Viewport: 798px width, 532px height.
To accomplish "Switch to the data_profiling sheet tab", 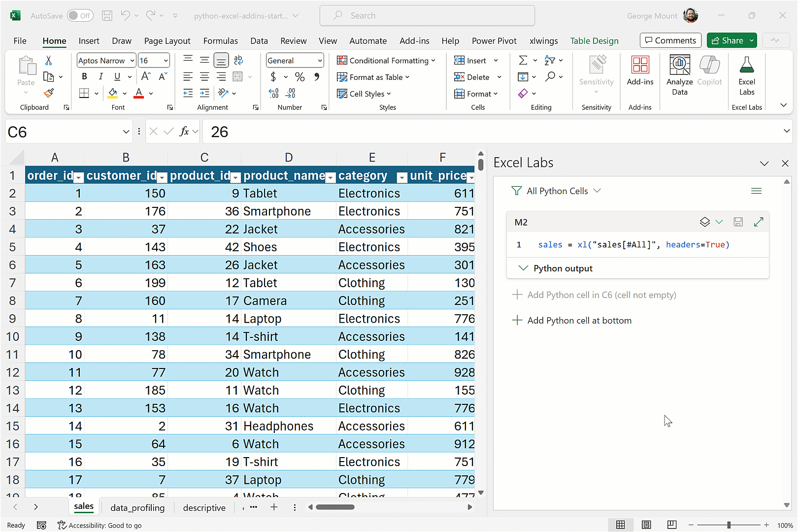I will coord(137,508).
